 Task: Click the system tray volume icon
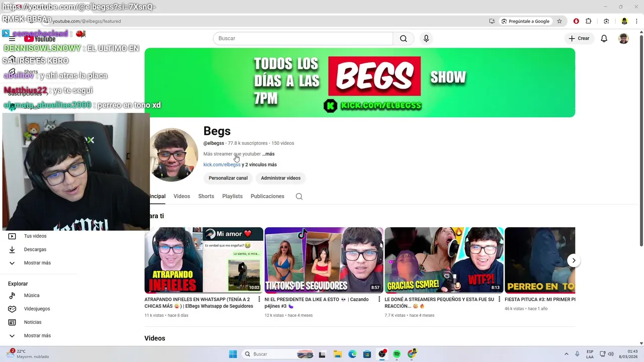pos(611,354)
